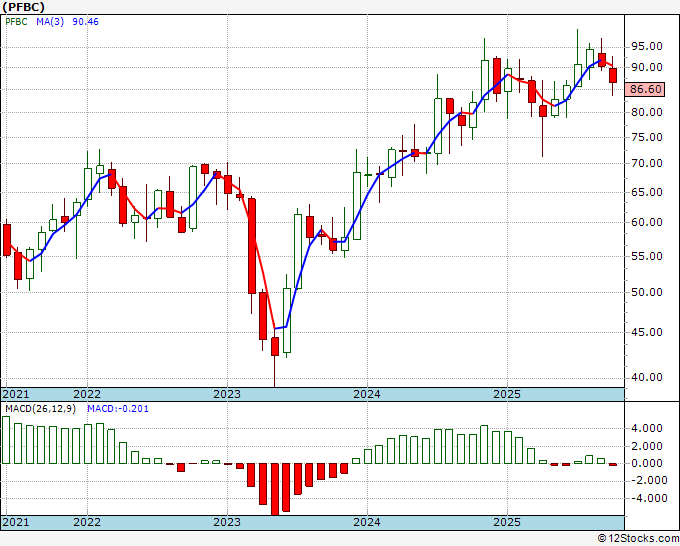This screenshot has width=680, height=546.
Task: Click the (PFBC) ticker title
Action: [x=23, y=7]
